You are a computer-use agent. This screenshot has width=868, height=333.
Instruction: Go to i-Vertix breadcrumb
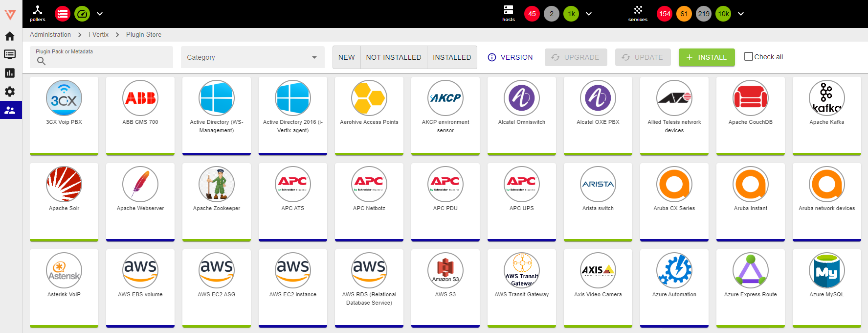click(98, 34)
